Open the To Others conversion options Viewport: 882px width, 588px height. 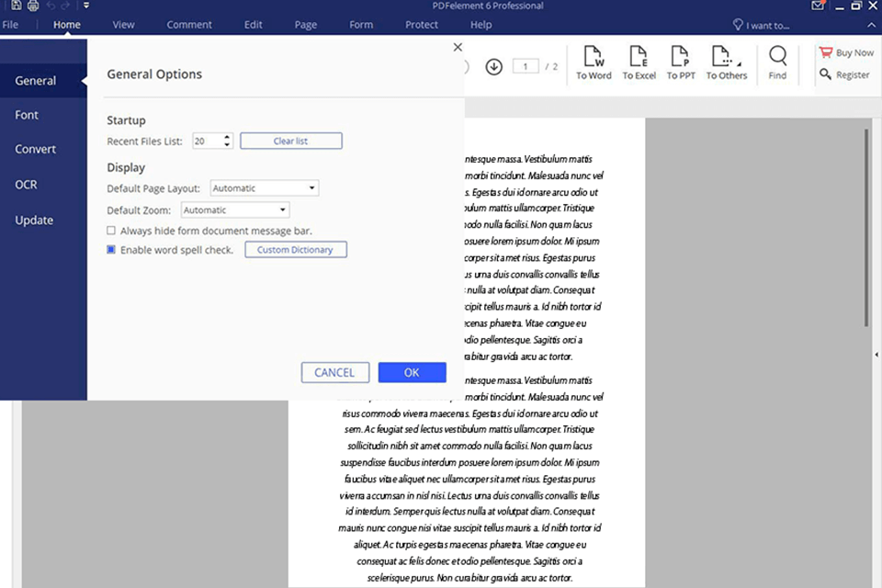pyautogui.click(x=726, y=63)
